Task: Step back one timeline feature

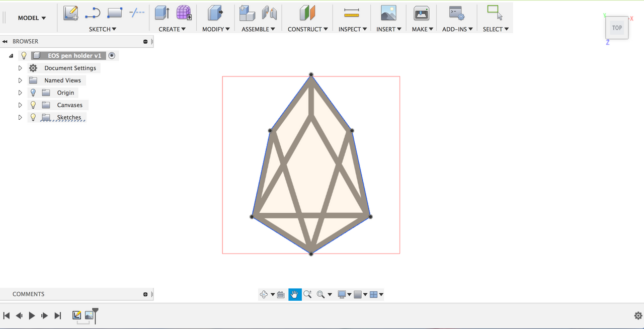Action: [19, 315]
